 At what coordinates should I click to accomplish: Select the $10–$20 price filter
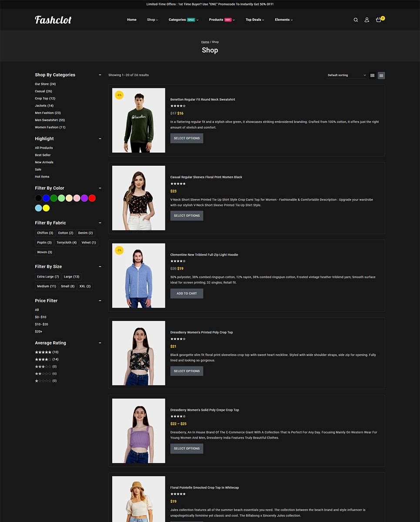tap(41, 324)
